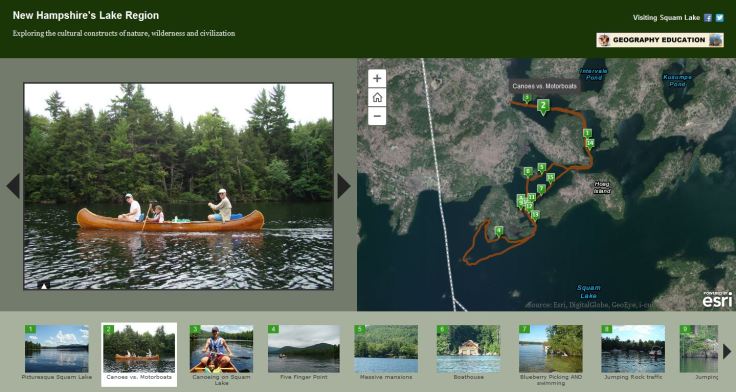736x392 pixels.
Task: Select map marker number 11
Action: [532, 197]
